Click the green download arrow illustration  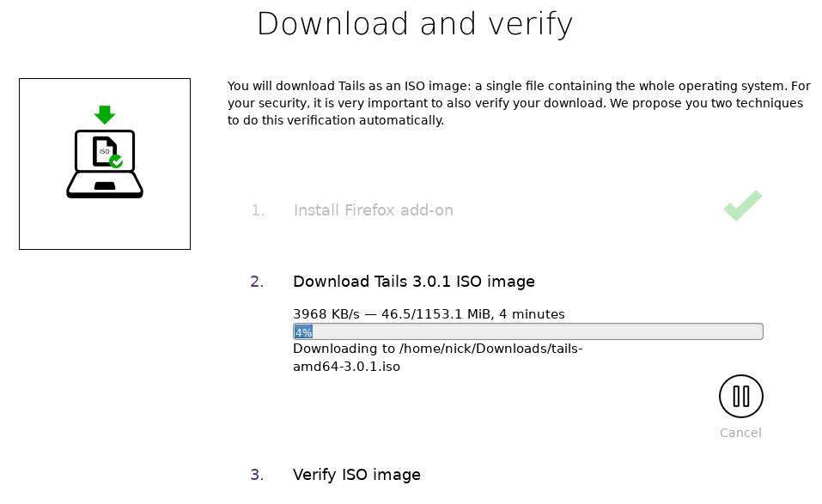pos(104,115)
